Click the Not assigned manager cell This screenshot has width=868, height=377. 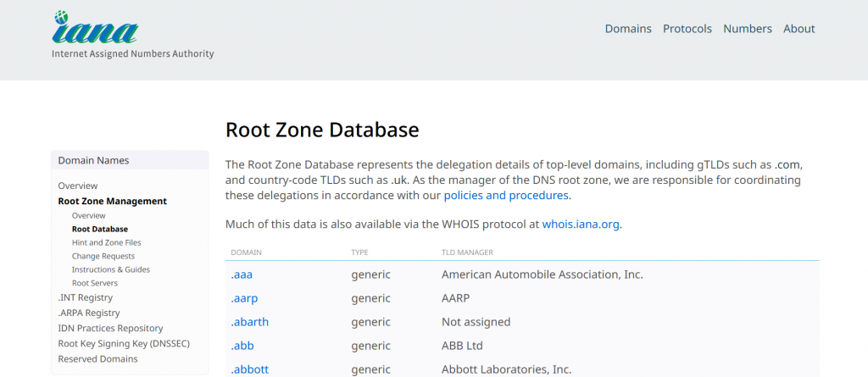[476, 322]
